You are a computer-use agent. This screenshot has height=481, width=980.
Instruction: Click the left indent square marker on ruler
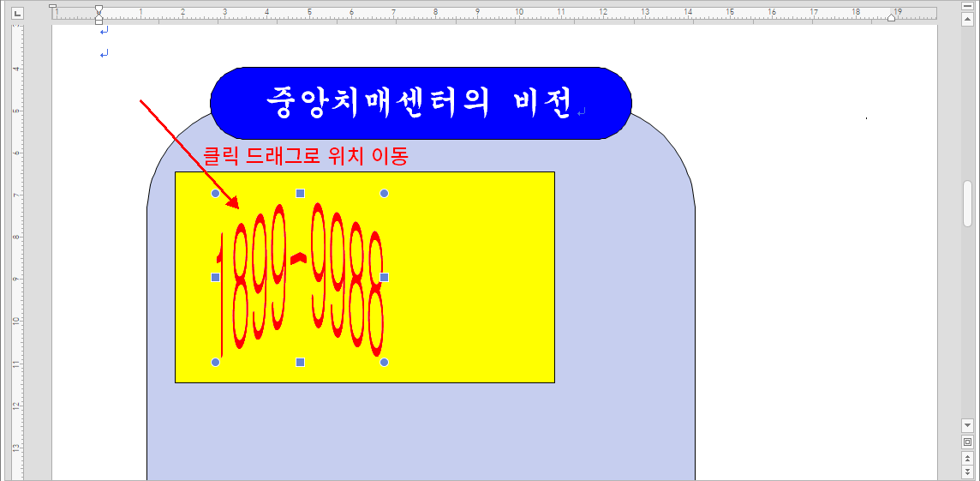coord(99,22)
